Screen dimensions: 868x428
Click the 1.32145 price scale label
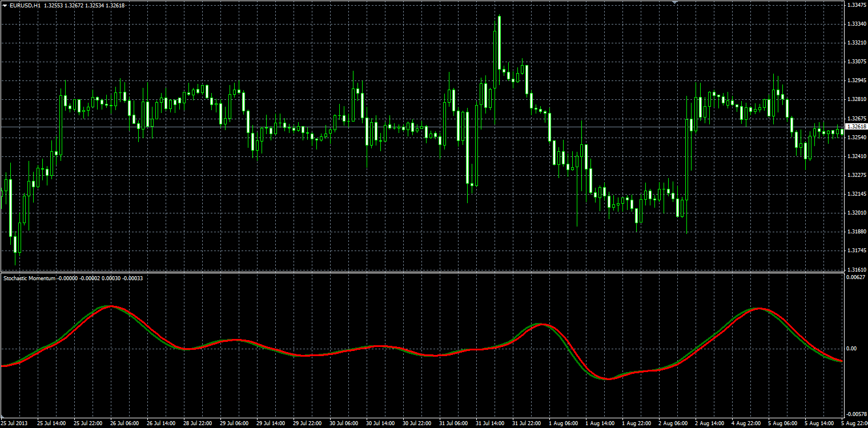pos(856,194)
